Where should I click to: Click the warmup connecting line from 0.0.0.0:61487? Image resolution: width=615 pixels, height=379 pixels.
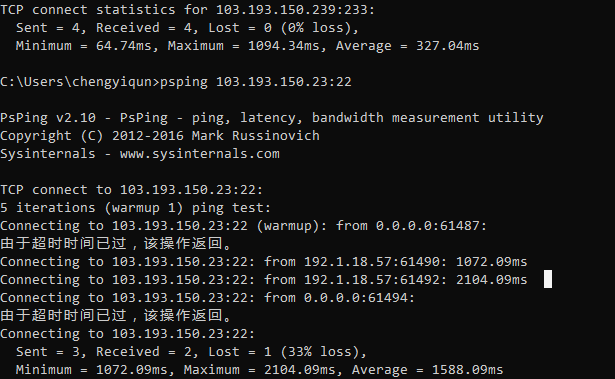pos(243,226)
